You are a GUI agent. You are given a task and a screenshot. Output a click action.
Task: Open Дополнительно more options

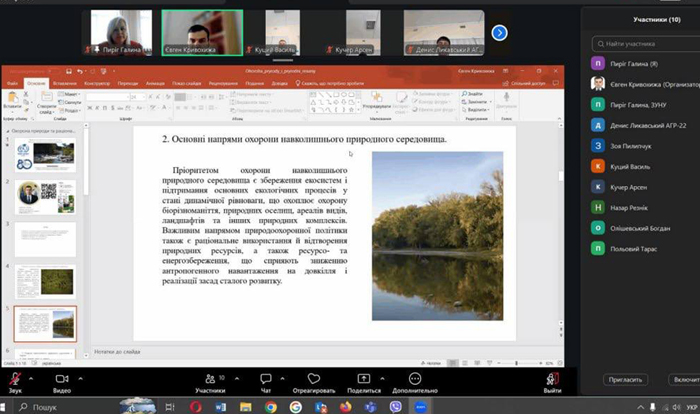[415, 383]
